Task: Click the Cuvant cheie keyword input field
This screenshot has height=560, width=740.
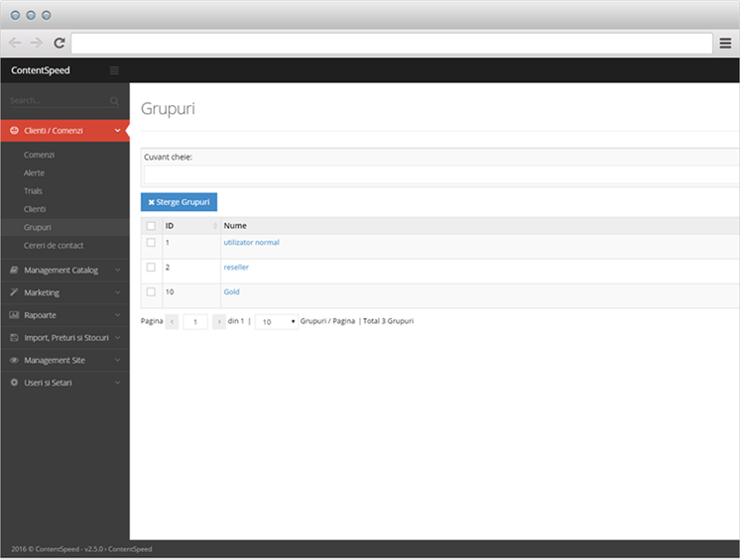Action: tap(441, 174)
